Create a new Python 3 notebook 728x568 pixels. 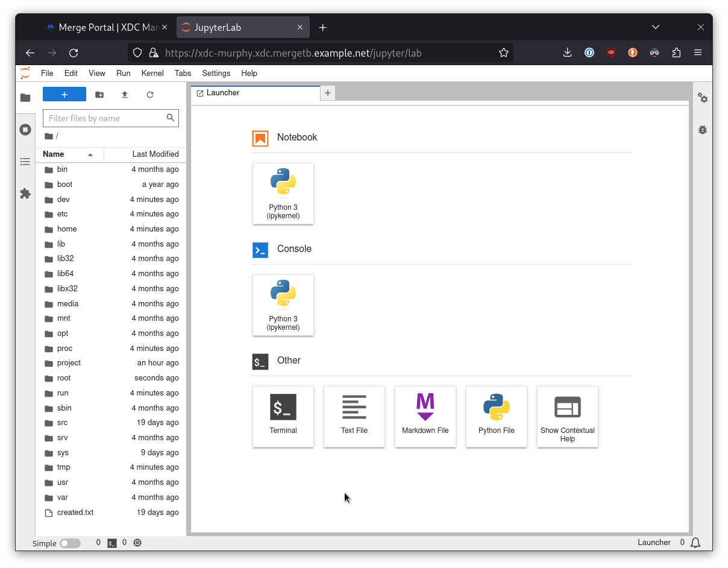(x=283, y=194)
